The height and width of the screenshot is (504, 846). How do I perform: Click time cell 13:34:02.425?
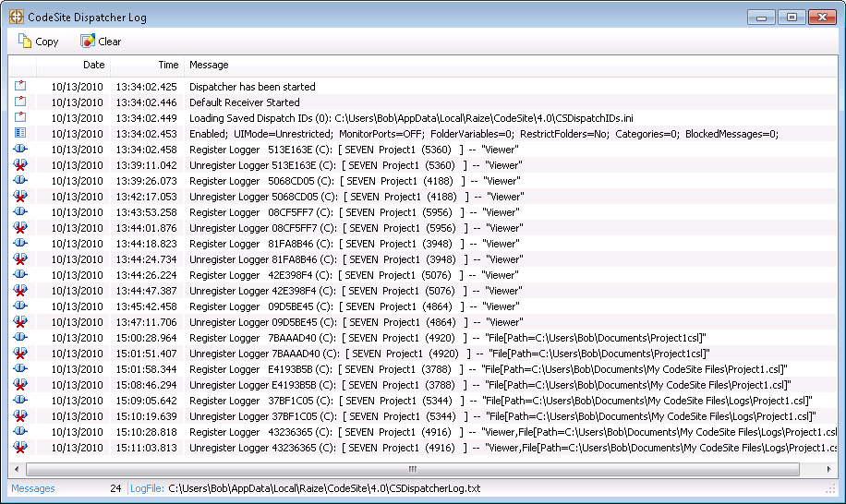click(146, 87)
